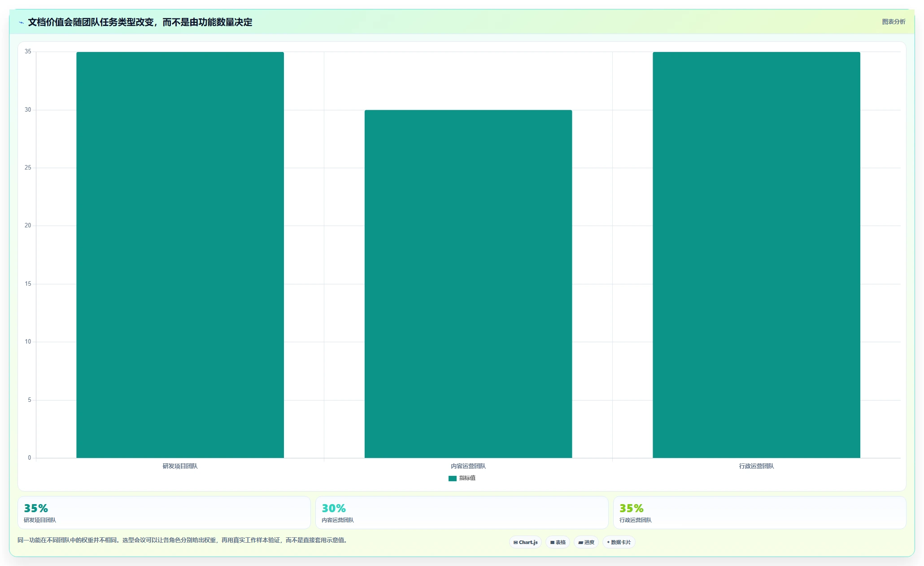Click the Chart.js tag pill
Screen dimensions: 924x566
click(525, 542)
